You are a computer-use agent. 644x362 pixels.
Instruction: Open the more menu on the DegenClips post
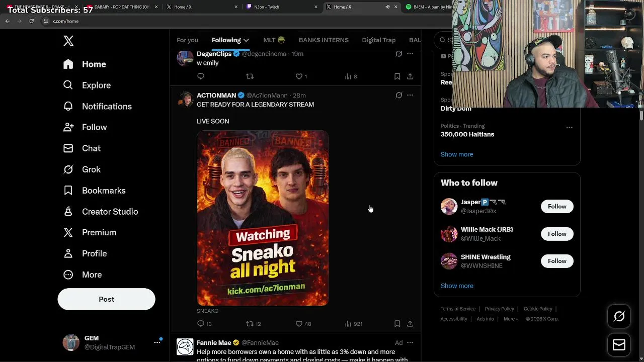tap(410, 54)
